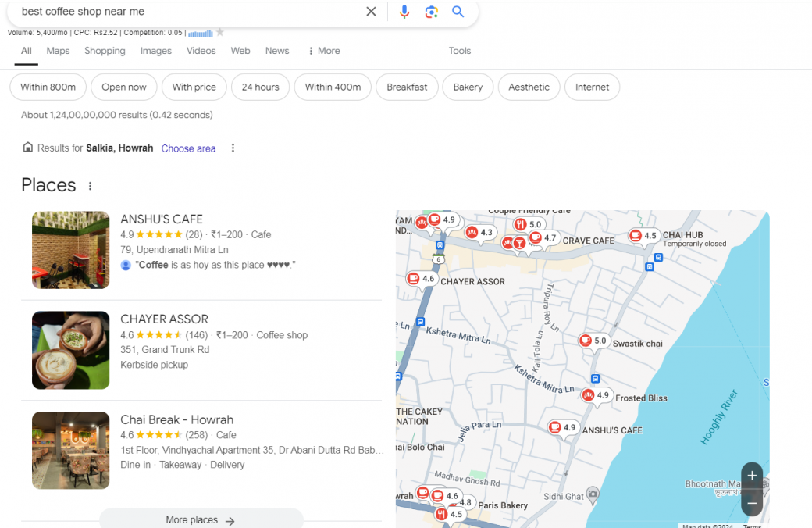Apply the 24 hours filter chip
This screenshot has height=528, width=812.
(x=261, y=87)
